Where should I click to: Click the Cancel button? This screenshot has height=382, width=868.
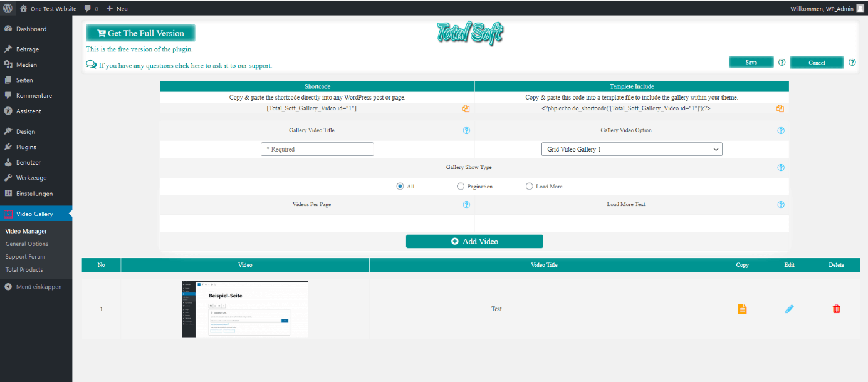[x=817, y=62]
